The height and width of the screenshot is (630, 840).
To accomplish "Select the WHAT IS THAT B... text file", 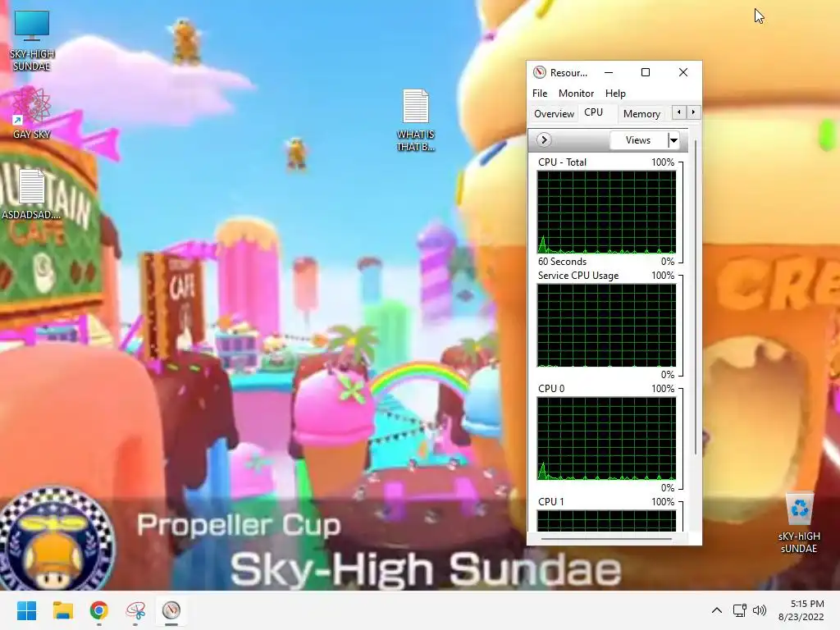I will click(x=416, y=120).
